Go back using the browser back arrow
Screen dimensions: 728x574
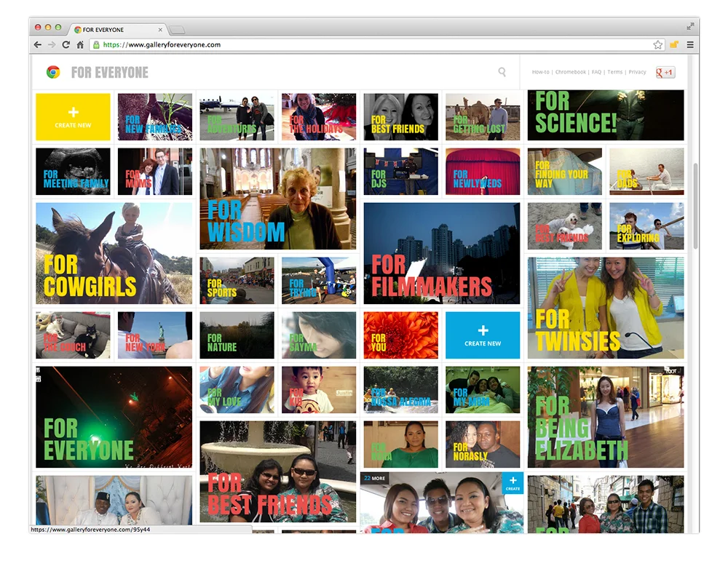pos(38,45)
